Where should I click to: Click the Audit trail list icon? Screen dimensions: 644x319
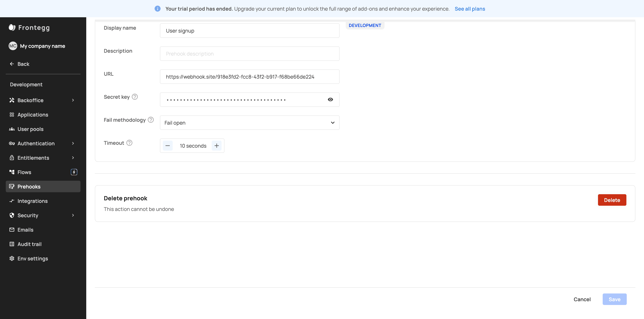point(12,244)
